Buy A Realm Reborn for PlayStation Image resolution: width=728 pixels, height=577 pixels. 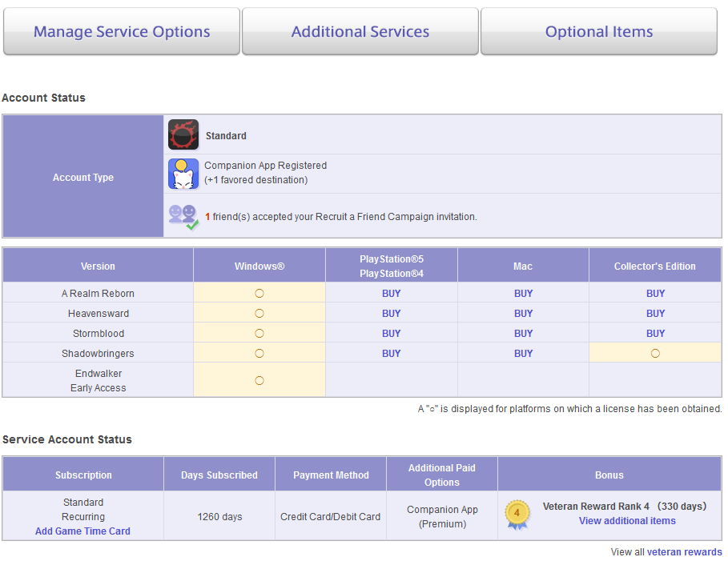tap(392, 294)
